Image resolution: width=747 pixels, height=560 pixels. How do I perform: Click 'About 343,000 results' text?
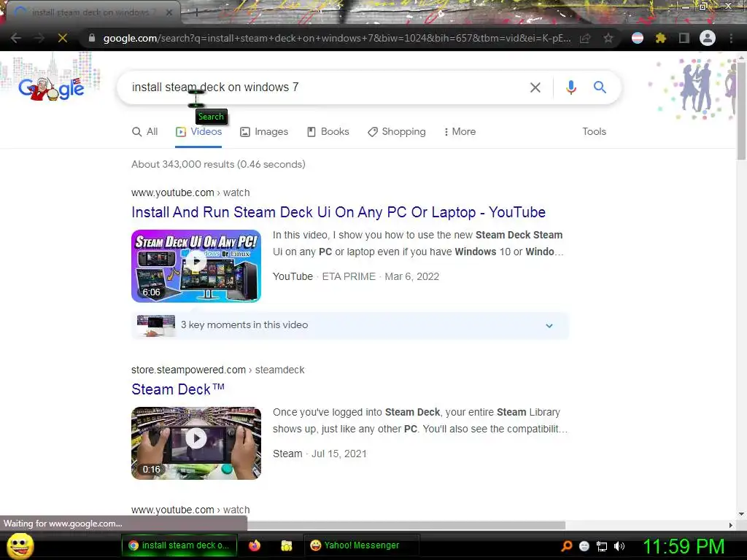point(218,164)
